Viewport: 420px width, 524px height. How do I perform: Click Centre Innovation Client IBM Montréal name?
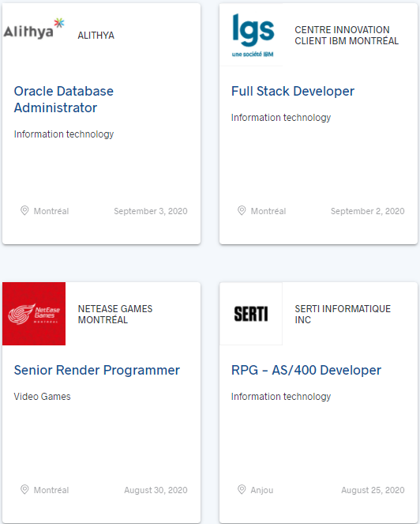[347, 35]
